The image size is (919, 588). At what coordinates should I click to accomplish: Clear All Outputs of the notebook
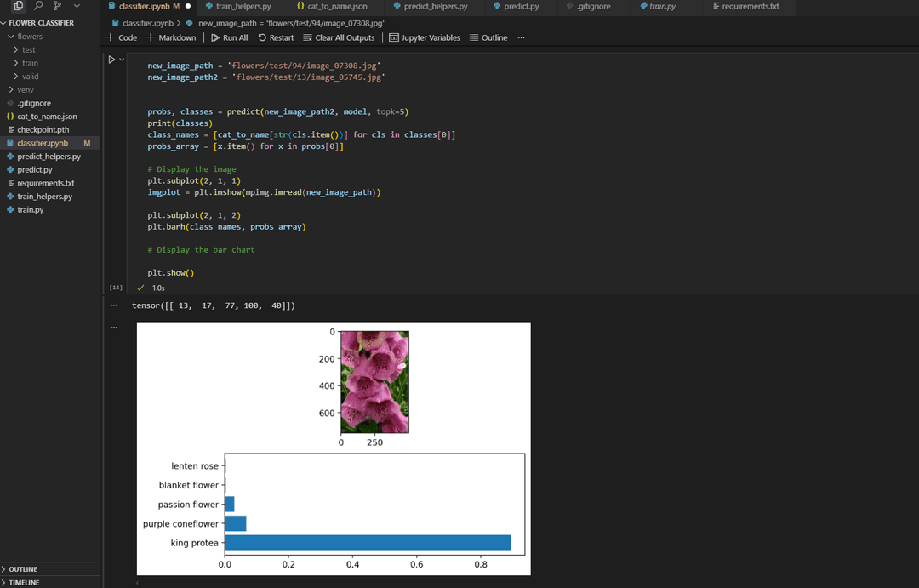(x=340, y=37)
